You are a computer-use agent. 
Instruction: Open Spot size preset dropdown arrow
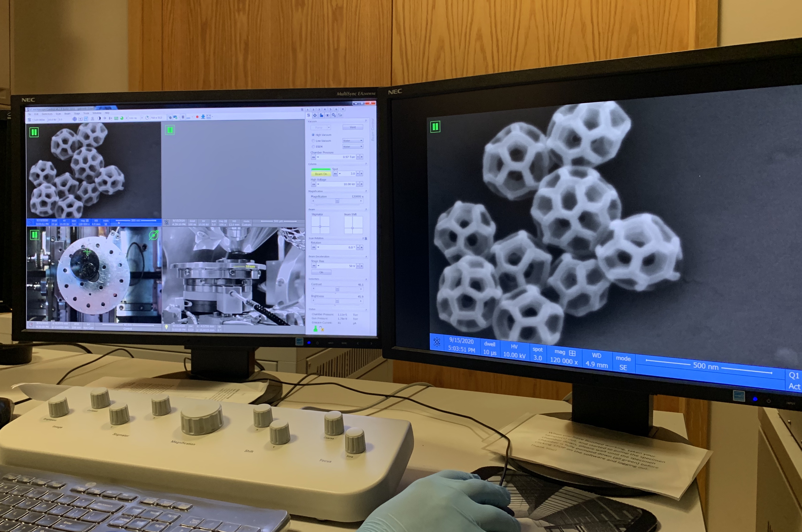point(340,174)
